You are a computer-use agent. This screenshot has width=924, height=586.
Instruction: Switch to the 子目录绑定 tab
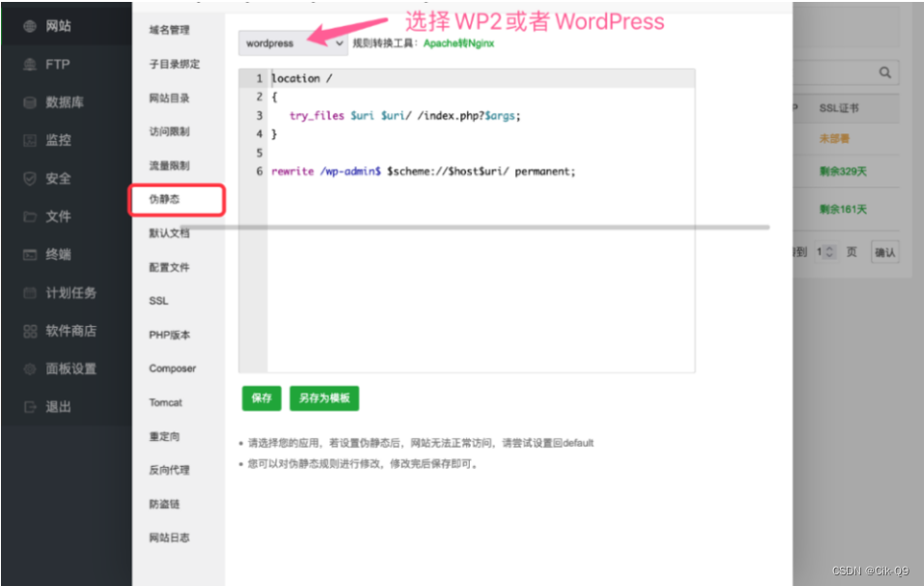(x=174, y=64)
